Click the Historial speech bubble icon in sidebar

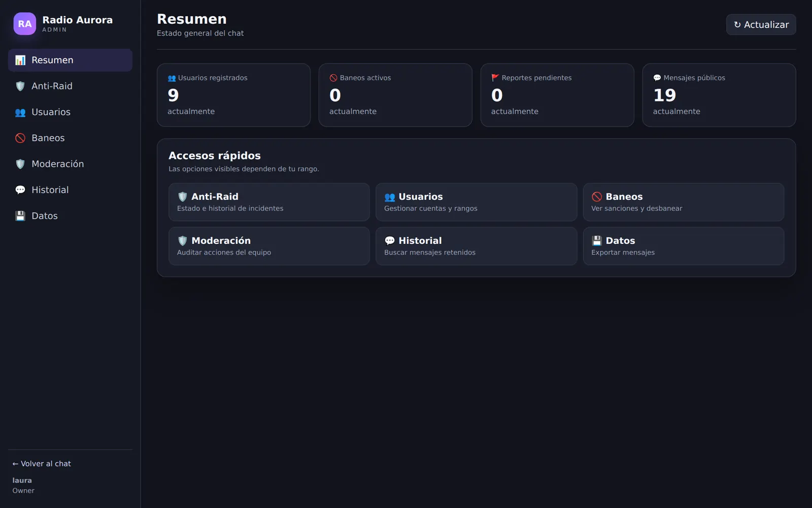(20, 189)
